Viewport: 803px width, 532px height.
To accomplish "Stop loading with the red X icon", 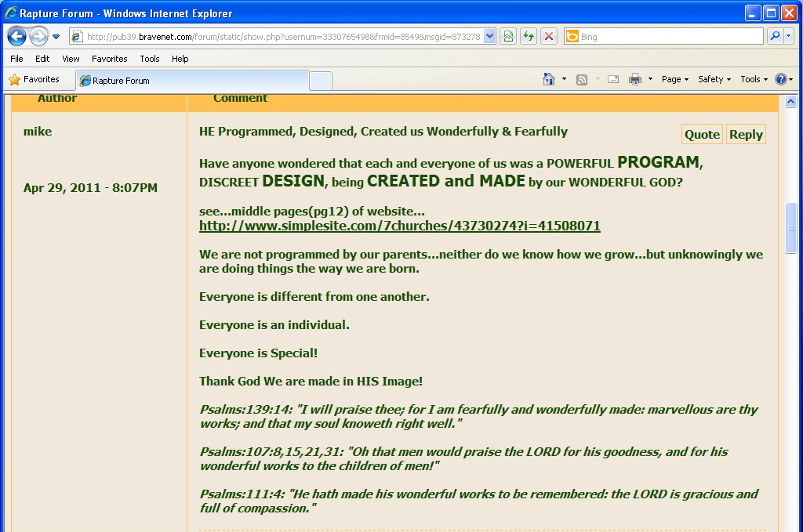I will coord(549,36).
